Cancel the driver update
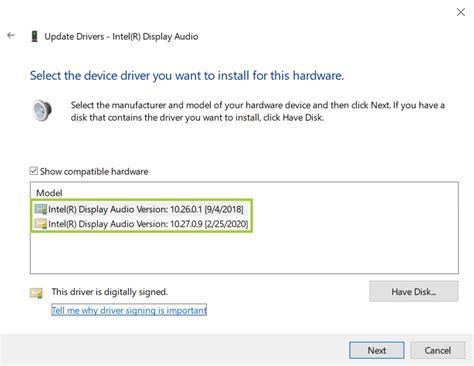Viewport: 474px width, 366px height. [x=438, y=350]
